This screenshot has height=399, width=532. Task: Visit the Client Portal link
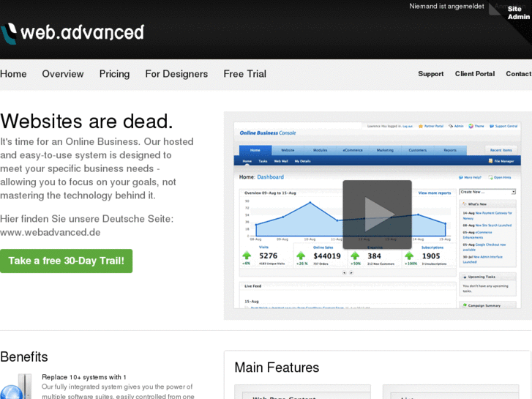[475, 74]
